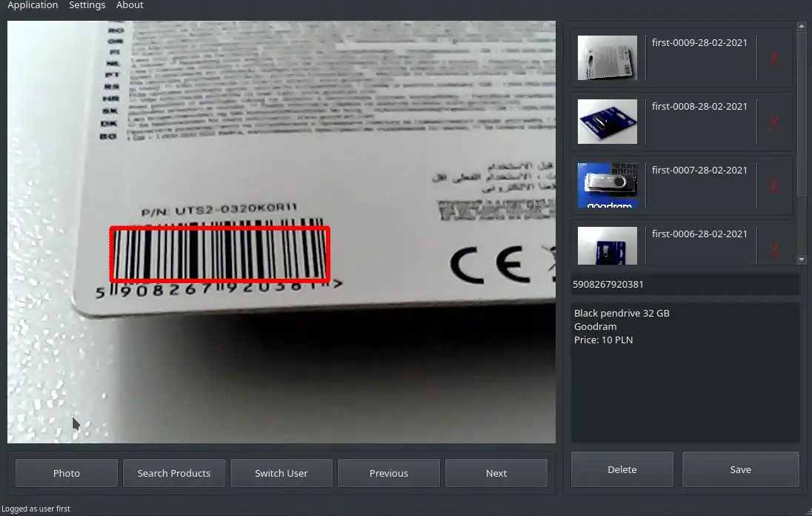Click scroll down arrow of photo list
The image size is (812, 516).
click(802, 259)
